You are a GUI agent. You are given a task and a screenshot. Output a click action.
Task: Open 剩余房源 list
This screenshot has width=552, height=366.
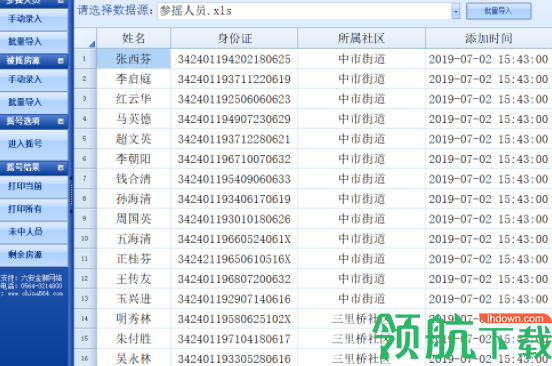click(x=34, y=254)
